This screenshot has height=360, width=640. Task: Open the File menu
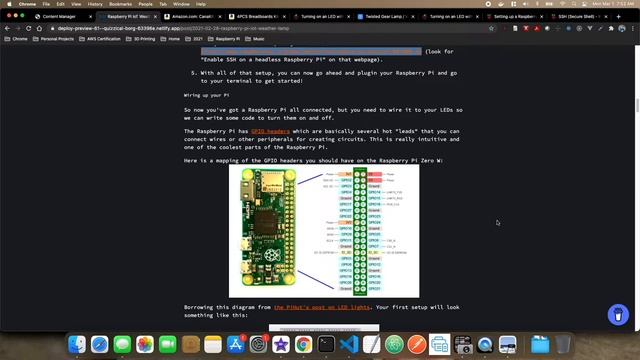[46, 4]
